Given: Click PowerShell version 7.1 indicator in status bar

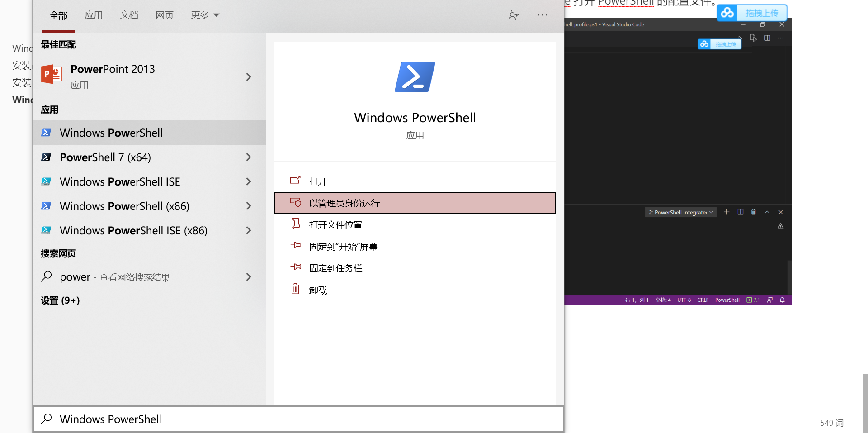Looking at the screenshot, I should point(753,300).
